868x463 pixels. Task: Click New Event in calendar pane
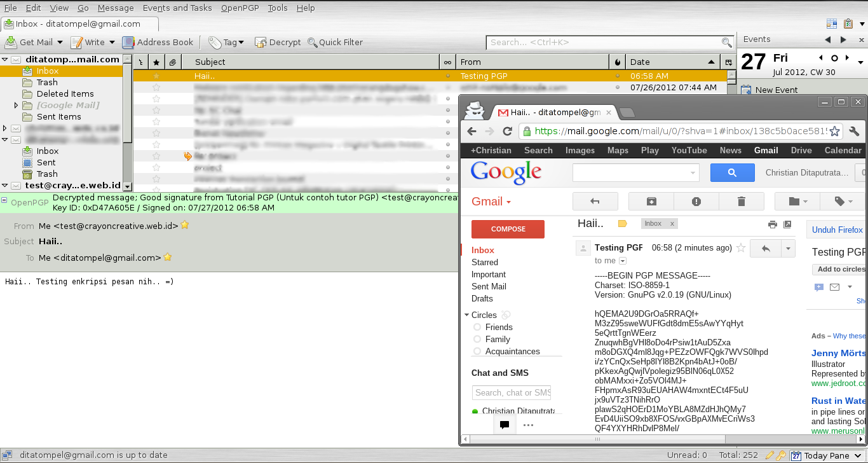(770, 90)
